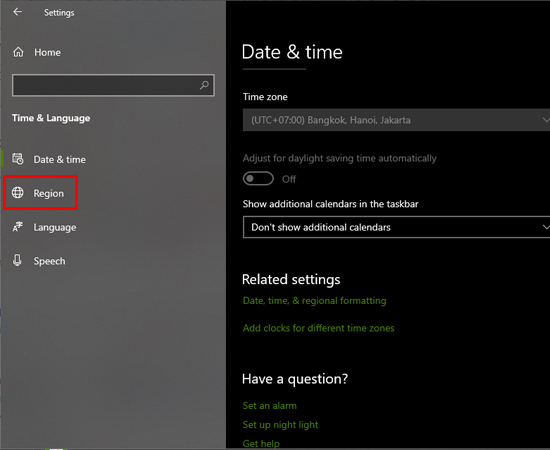This screenshot has width=550, height=450.
Task: Expand the Time zone dropdown
Action: click(x=396, y=120)
